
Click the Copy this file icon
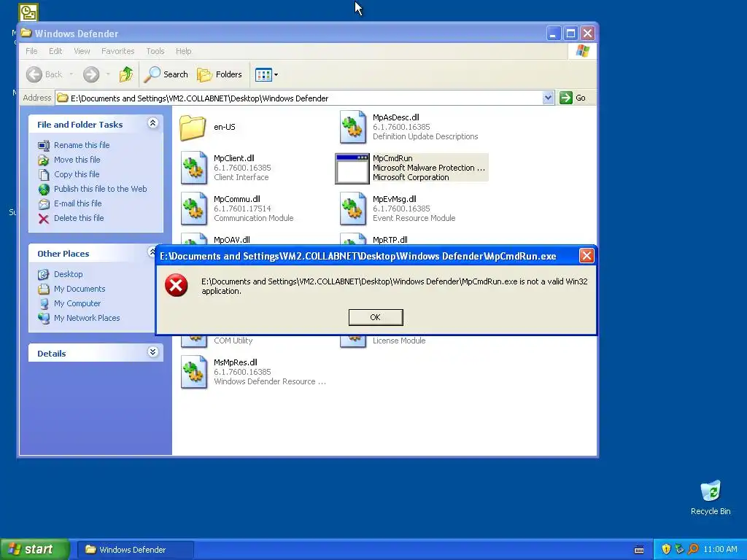point(44,175)
